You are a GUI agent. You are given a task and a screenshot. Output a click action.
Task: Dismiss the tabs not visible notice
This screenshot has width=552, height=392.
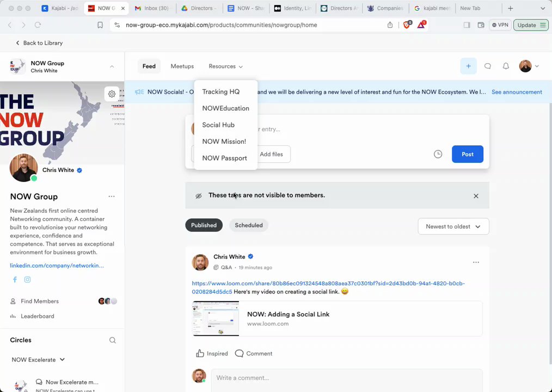(476, 196)
